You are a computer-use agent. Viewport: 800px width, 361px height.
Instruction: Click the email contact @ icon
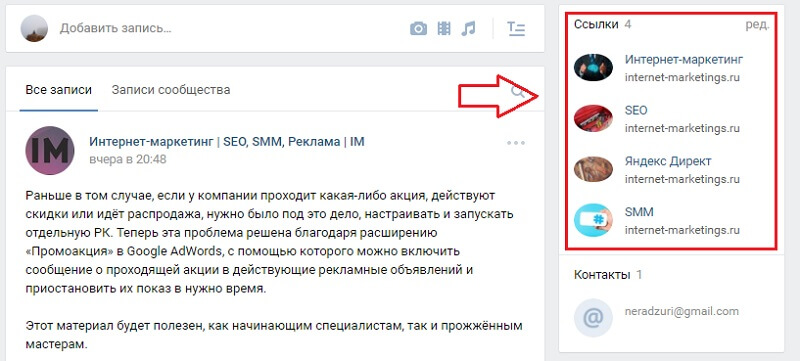coord(593,318)
